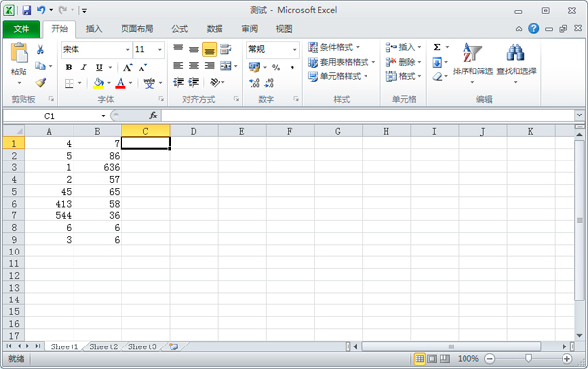
Task: Click the Insert Function fx icon
Action: pos(153,115)
